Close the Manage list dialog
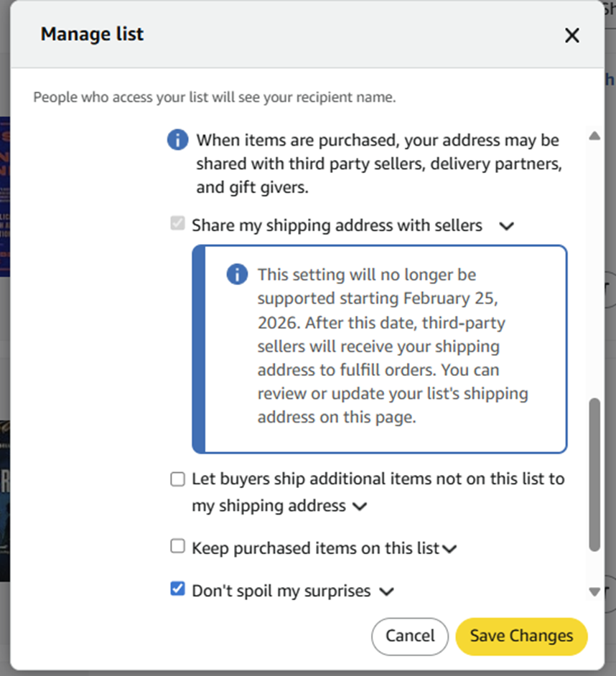This screenshot has width=616, height=676. pos(571,35)
